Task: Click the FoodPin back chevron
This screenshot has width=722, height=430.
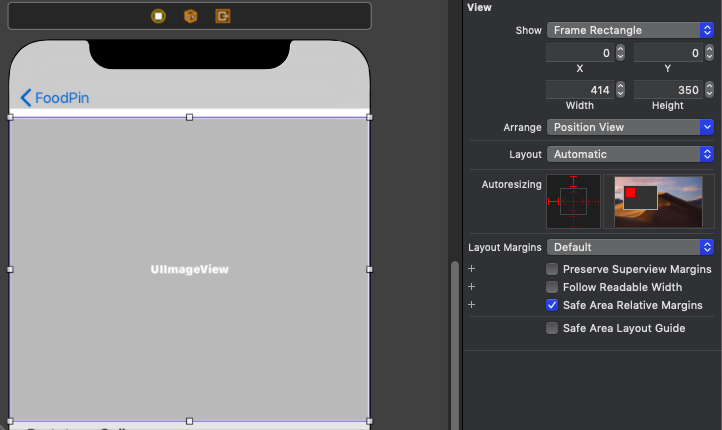Action: click(x=26, y=98)
